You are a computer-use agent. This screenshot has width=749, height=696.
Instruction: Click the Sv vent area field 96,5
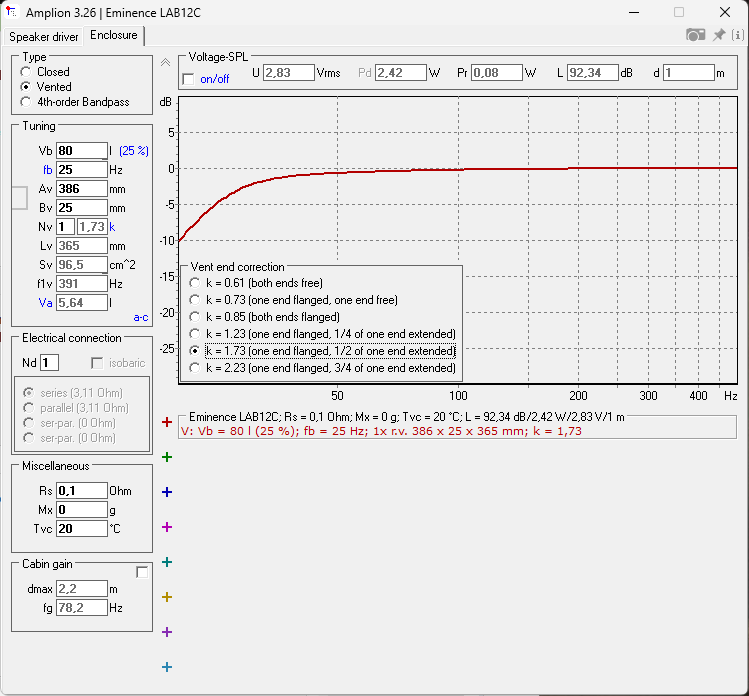[x=82, y=265]
